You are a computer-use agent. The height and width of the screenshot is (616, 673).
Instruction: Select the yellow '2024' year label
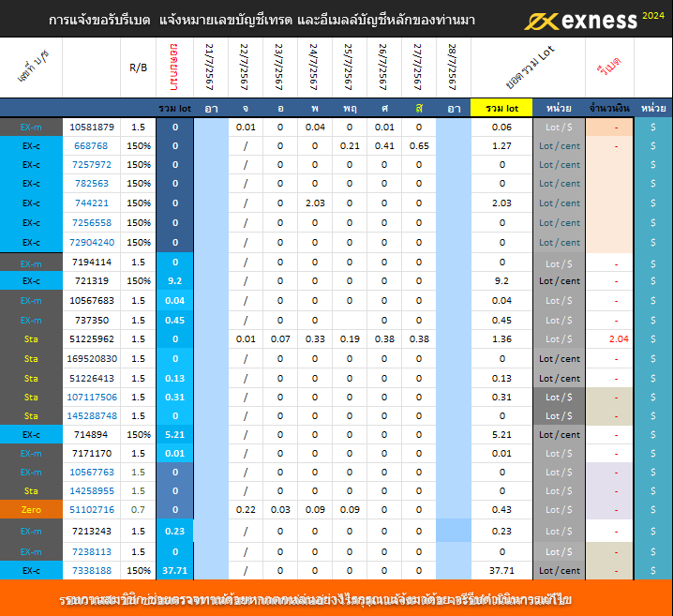(653, 16)
